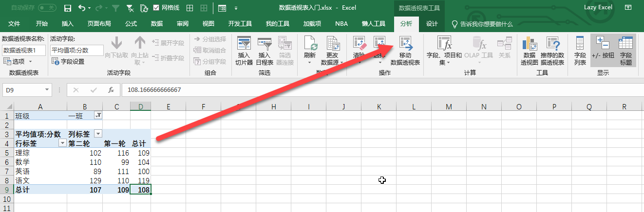Click 推荐的数据透视表 icon
Image resolution: width=644 pixels, height=212 pixels.
pos(552,45)
